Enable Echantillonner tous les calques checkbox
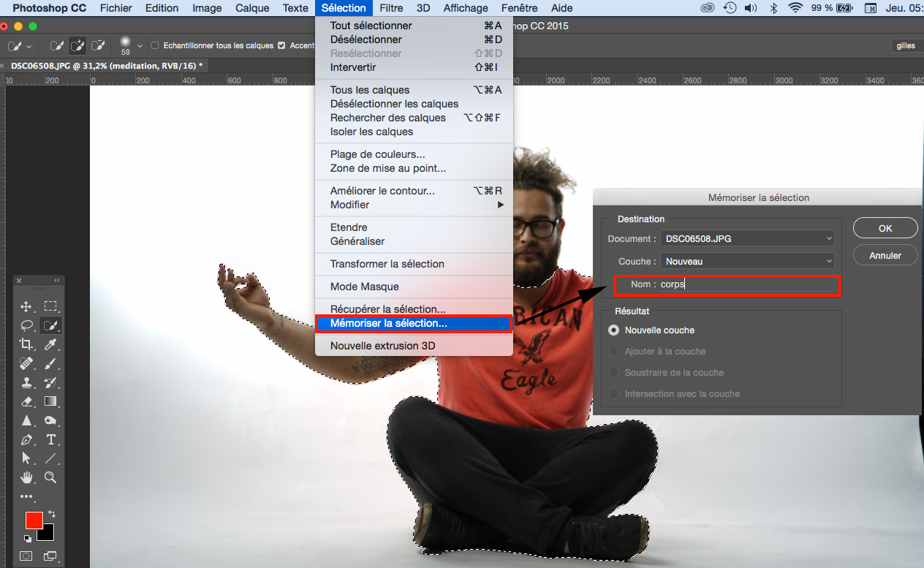Screen dimensions: 924x568 [x=155, y=45]
